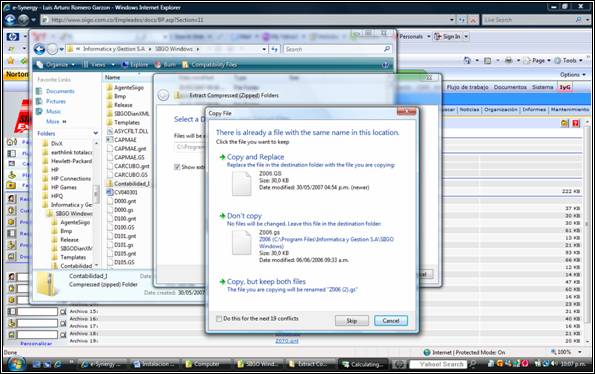Open Explorer address bar history dropdown
The image size is (595, 374).
pos(264,49)
